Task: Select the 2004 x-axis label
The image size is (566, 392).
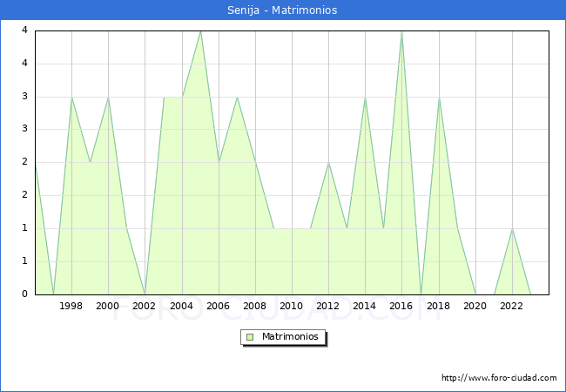Action: (181, 306)
